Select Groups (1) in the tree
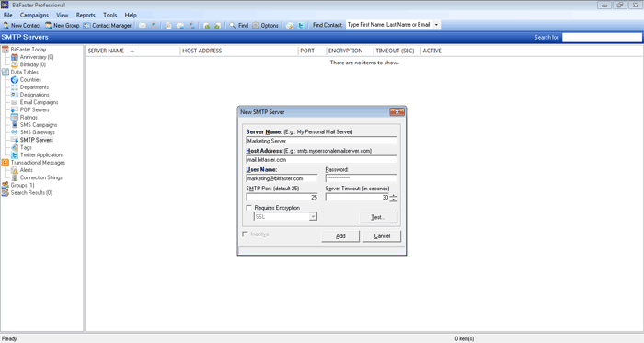The height and width of the screenshot is (343, 644). [22, 185]
